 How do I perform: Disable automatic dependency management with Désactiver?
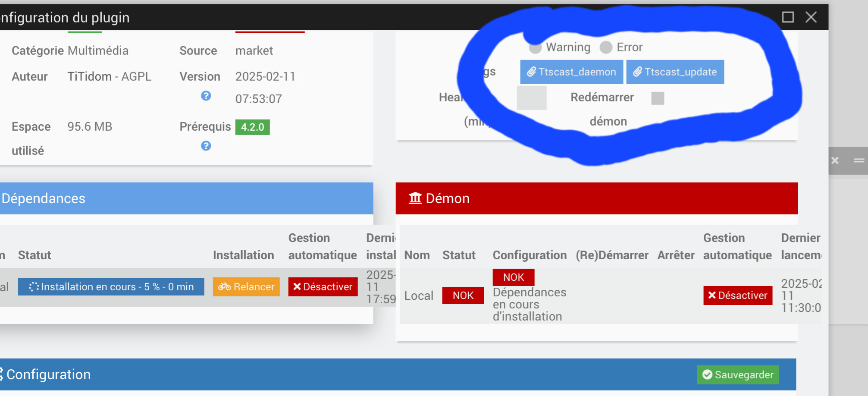323,287
